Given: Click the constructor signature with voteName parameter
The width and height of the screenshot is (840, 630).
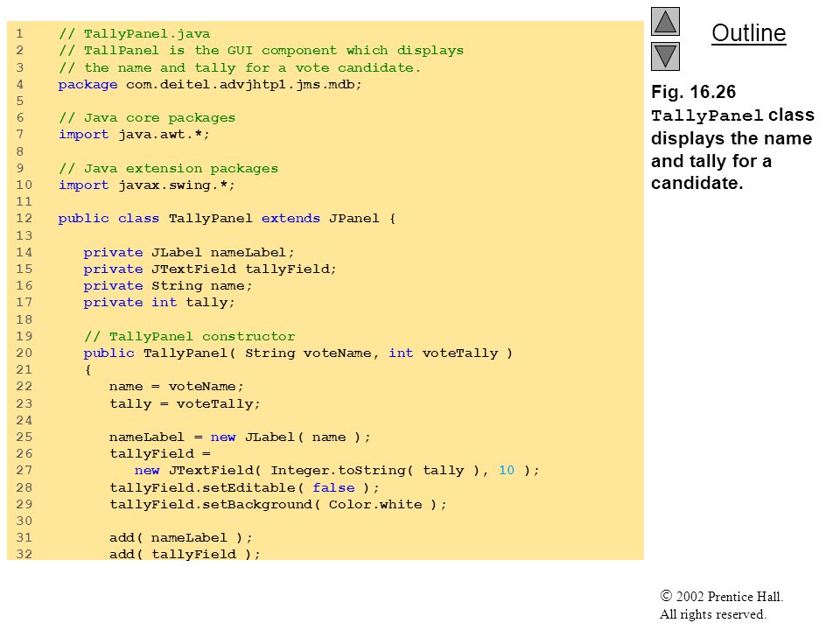Looking at the screenshot, I should (x=297, y=353).
